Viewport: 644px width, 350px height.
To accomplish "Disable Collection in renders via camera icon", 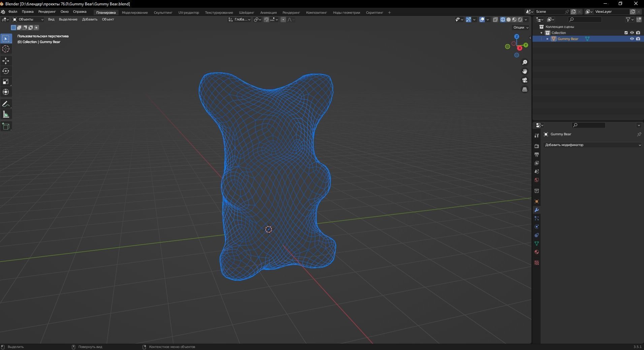I will click(x=638, y=33).
